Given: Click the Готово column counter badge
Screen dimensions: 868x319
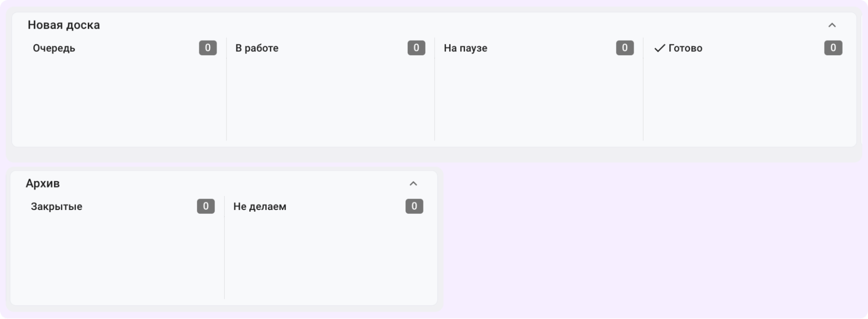Looking at the screenshot, I should (833, 48).
